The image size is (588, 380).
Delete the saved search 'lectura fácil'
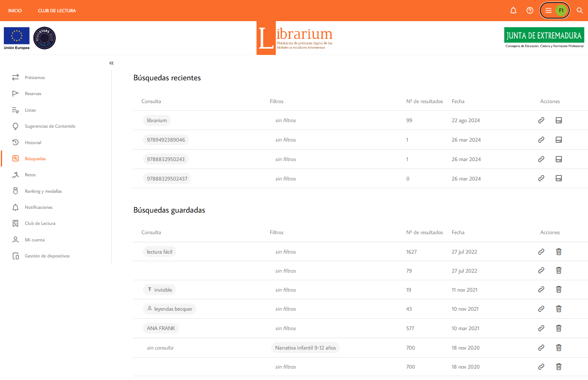click(558, 252)
